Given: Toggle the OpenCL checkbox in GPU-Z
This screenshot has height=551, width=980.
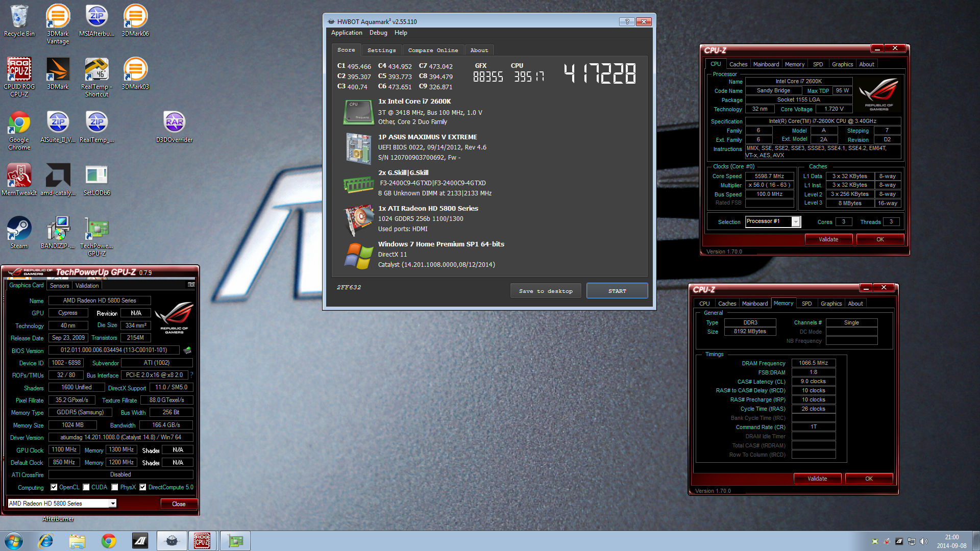Looking at the screenshot, I should [54, 487].
